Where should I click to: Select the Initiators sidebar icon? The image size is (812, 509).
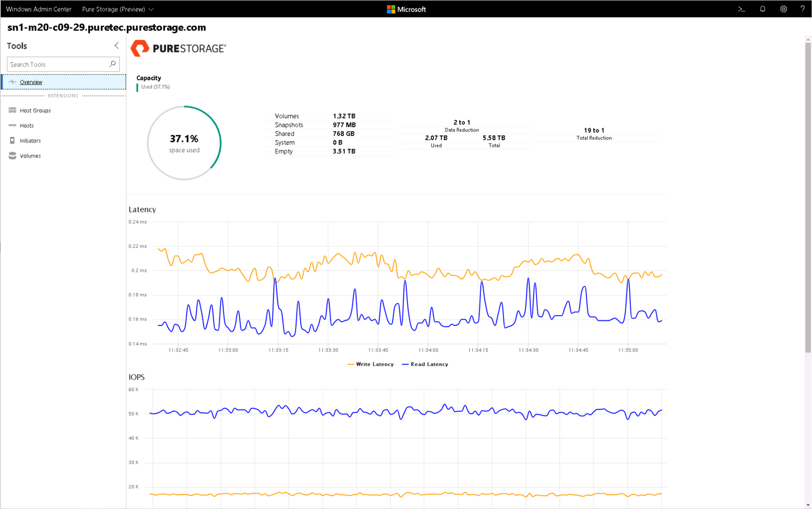(x=12, y=140)
